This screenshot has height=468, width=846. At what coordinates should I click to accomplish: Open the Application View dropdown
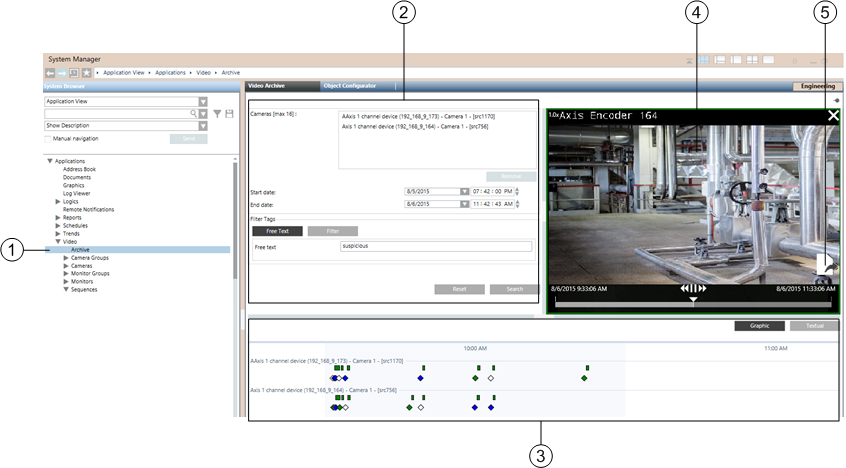click(x=203, y=101)
